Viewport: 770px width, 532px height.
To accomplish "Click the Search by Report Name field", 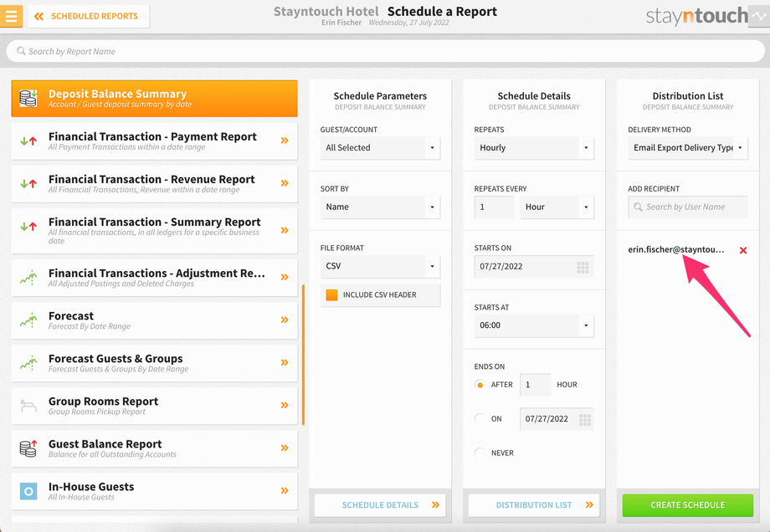I will click(385, 51).
